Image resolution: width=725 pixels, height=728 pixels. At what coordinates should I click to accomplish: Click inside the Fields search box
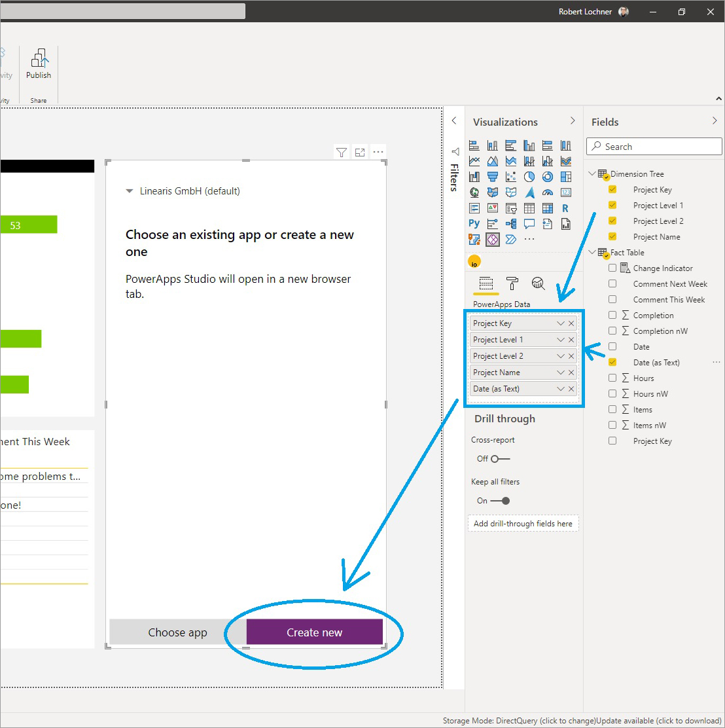653,146
